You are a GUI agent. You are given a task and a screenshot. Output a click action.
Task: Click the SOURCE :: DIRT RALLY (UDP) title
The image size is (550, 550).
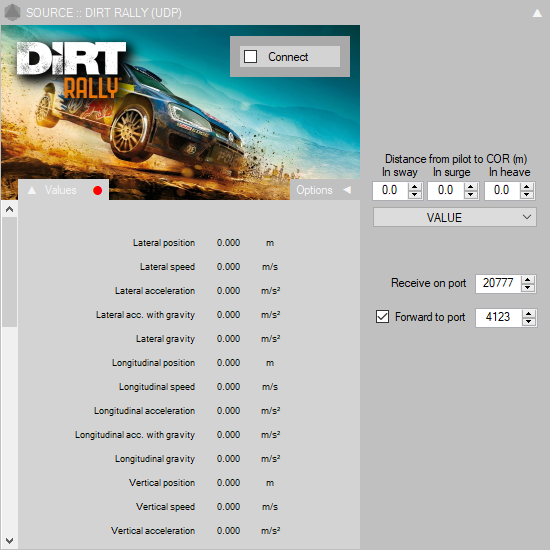click(x=104, y=13)
